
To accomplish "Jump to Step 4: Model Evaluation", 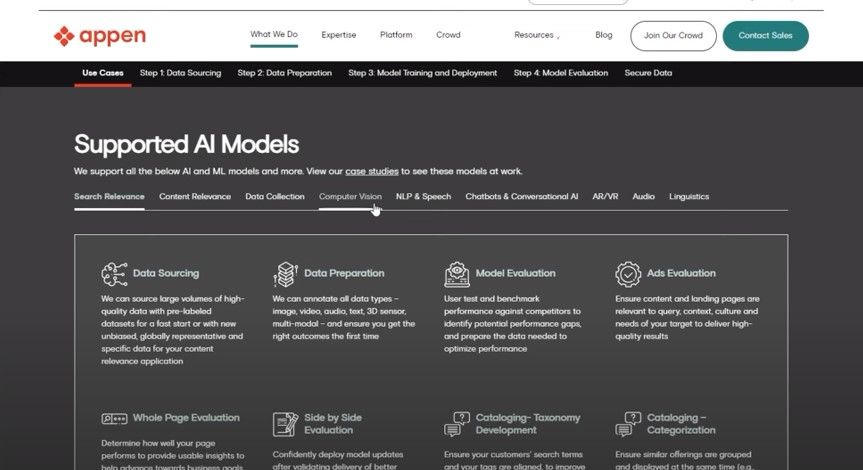I will (561, 73).
